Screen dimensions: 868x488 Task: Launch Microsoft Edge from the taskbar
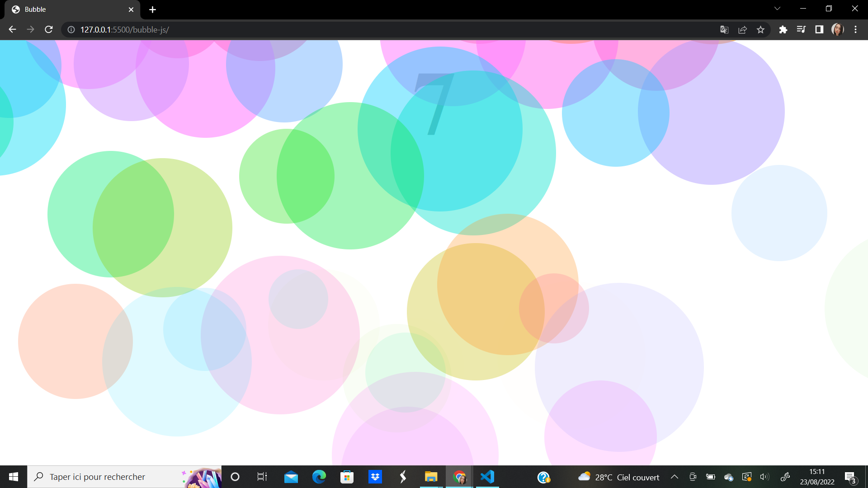pos(319,477)
